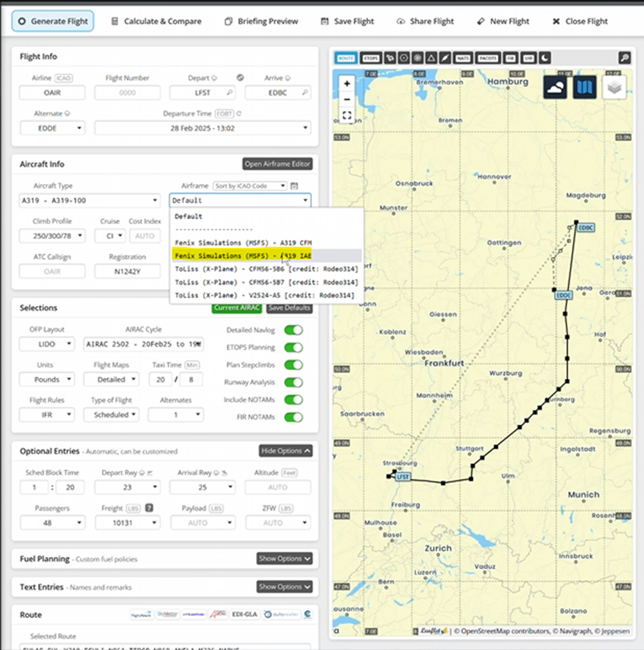
Task: Click the arrival airport search magnifier
Action: [305, 92]
